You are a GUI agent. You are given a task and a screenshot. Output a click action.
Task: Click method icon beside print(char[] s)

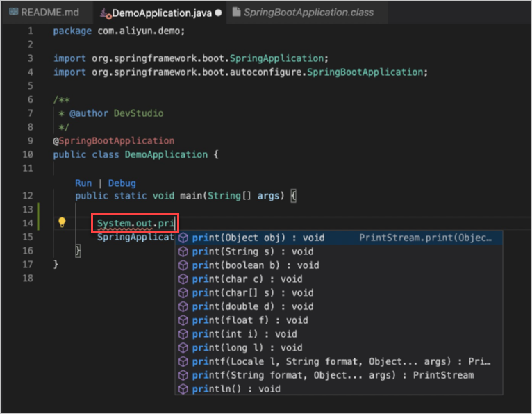click(x=183, y=293)
